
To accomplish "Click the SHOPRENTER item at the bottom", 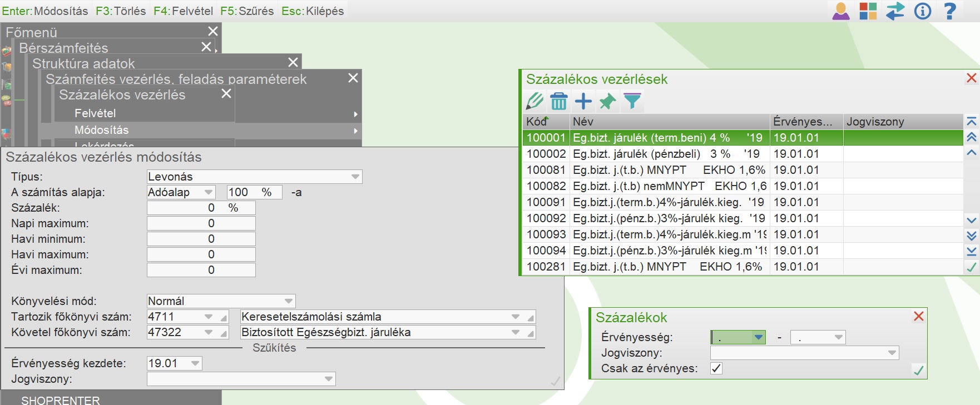I will click(x=61, y=400).
